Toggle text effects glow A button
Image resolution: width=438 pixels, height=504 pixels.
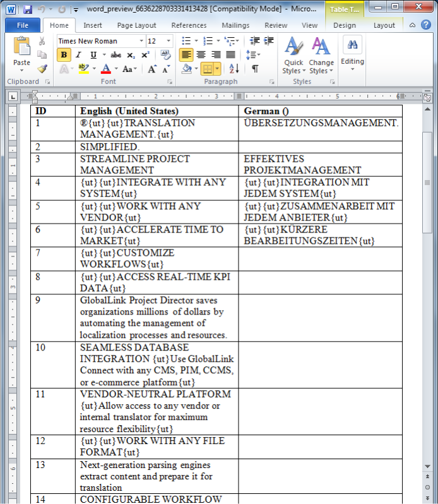click(x=64, y=68)
